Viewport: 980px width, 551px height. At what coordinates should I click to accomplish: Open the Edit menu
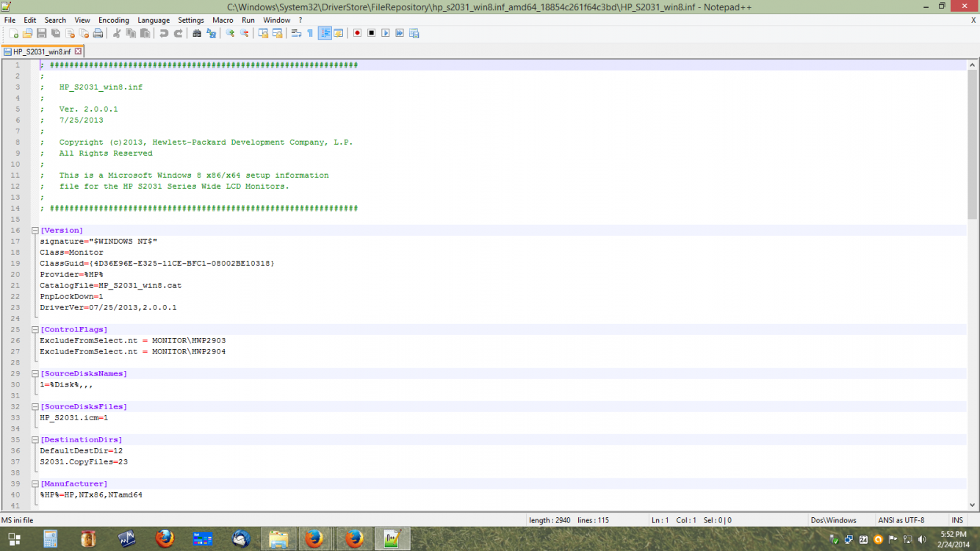point(29,20)
